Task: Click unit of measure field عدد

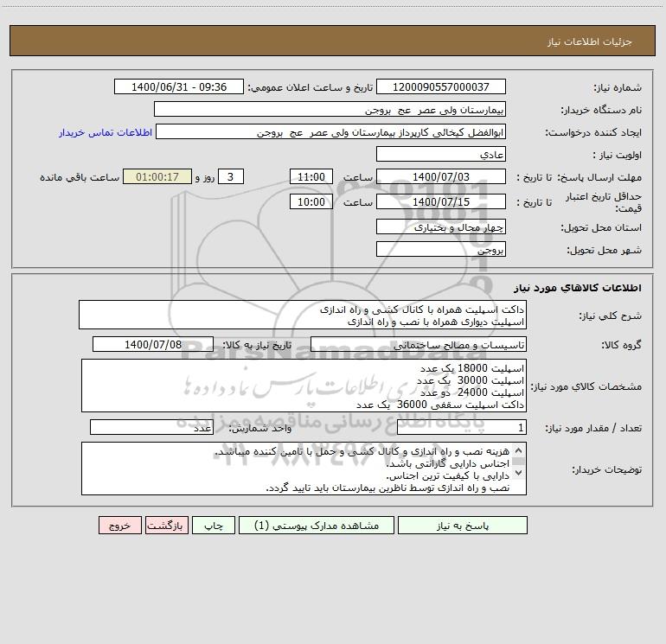Action: (151, 427)
